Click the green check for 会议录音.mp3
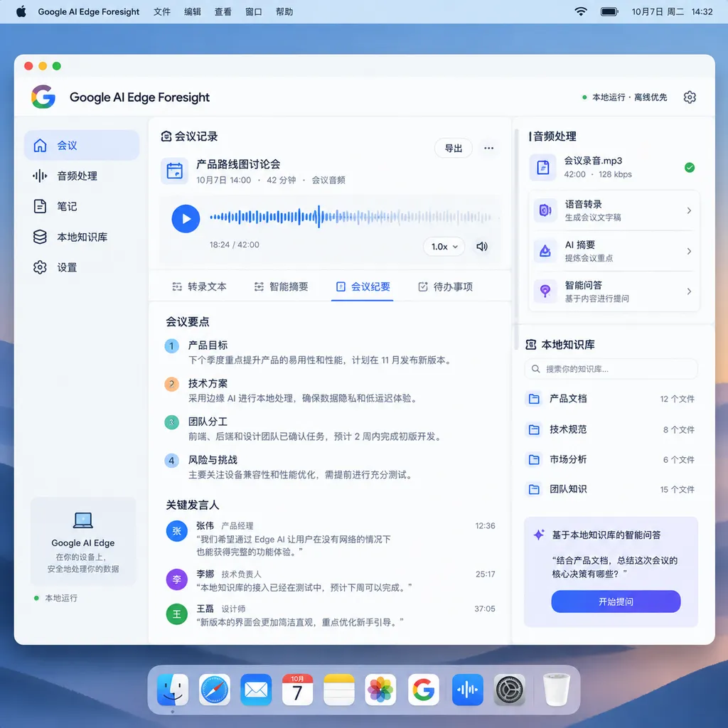This screenshot has width=728, height=728. tap(690, 168)
